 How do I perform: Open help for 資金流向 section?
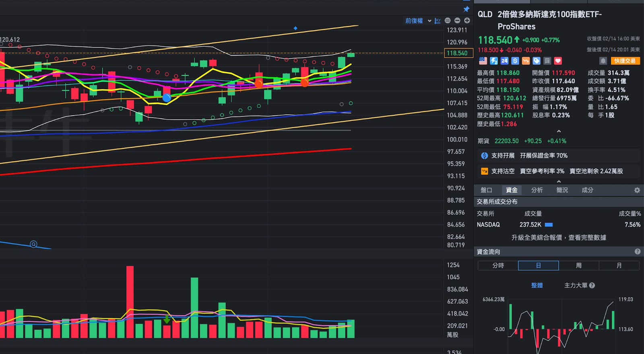(638, 252)
